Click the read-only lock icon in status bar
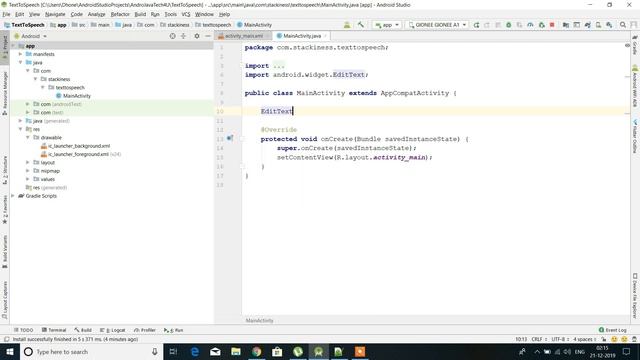Viewport: 640px width, 360px height. pyautogui.click(x=604, y=339)
